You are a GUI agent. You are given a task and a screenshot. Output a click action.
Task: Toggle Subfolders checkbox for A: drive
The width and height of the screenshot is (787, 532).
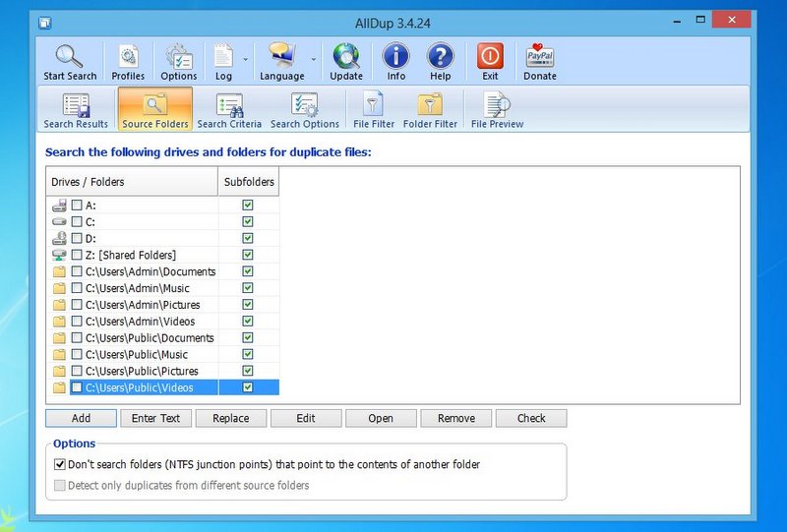click(248, 205)
